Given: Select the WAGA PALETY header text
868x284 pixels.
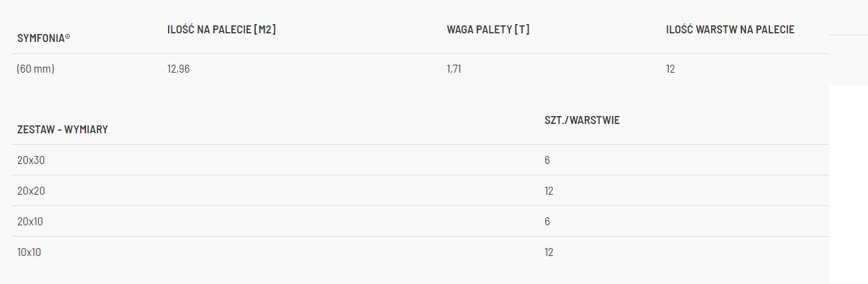Looking at the screenshot, I should (x=479, y=29).
